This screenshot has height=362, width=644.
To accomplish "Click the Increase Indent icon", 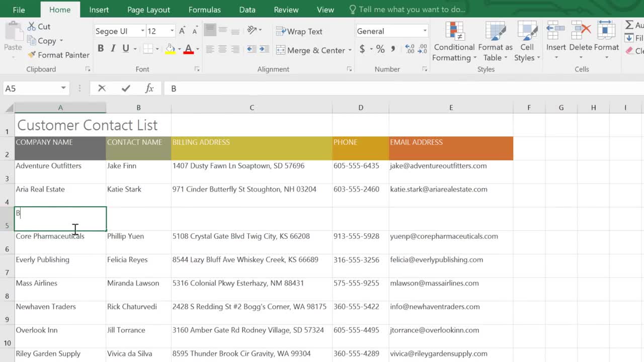I will [265, 49].
